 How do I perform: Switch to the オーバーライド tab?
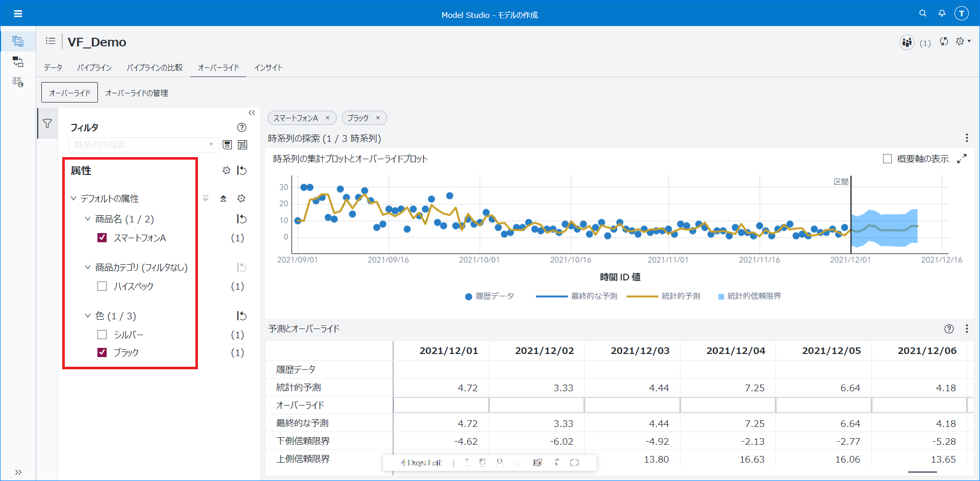point(218,67)
